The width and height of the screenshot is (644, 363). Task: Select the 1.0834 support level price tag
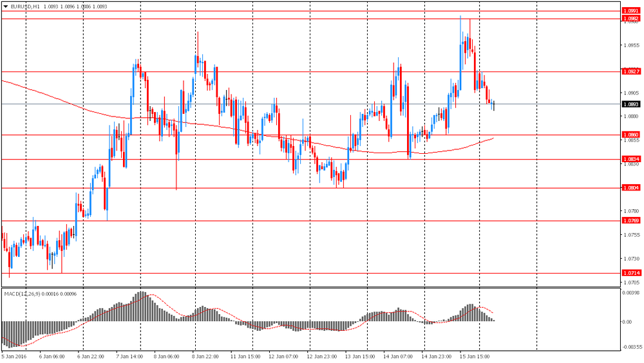point(631,159)
